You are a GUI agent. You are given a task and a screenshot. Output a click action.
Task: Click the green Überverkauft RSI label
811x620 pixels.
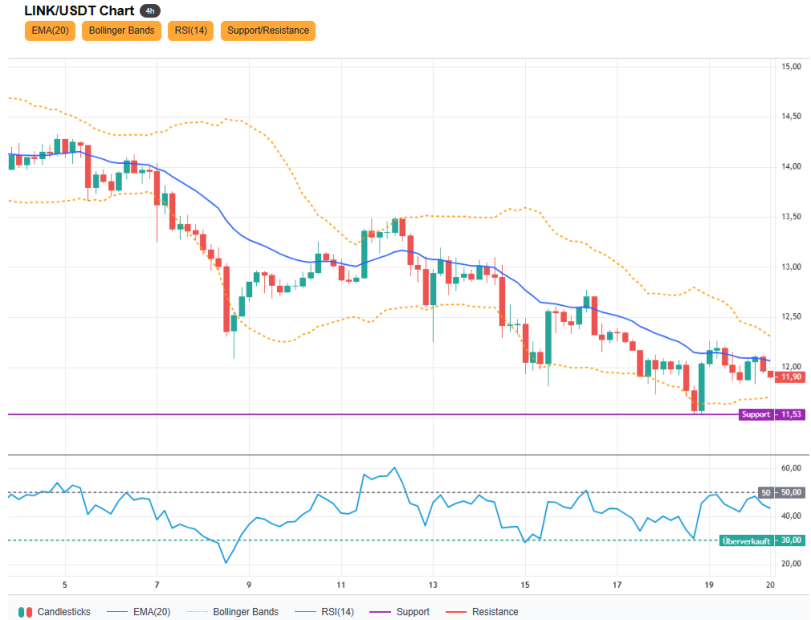746,541
